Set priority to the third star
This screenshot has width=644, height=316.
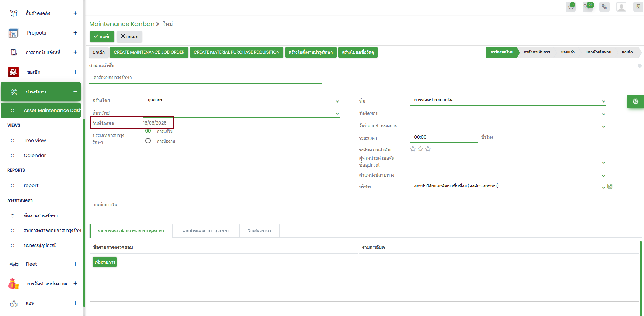pos(428,149)
